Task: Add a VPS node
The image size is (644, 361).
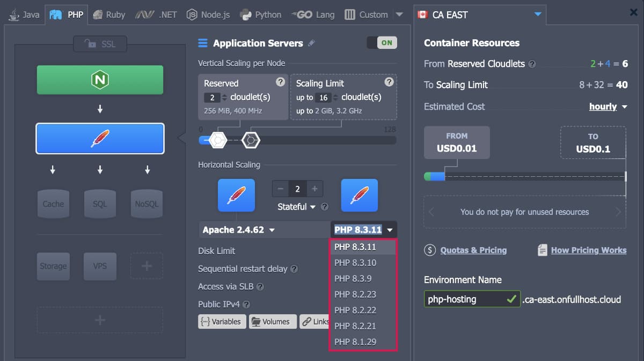Action: (x=100, y=266)
